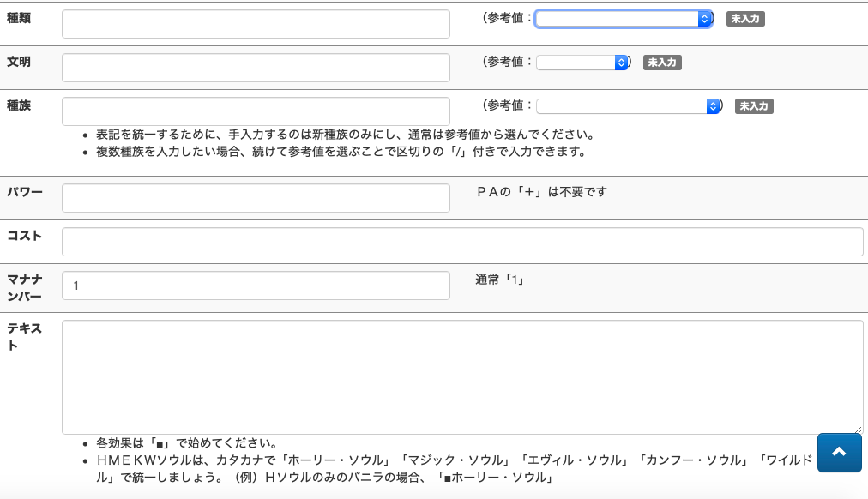
Task: Open the 種族 参考値 dropdown
Action: (628, 106)
